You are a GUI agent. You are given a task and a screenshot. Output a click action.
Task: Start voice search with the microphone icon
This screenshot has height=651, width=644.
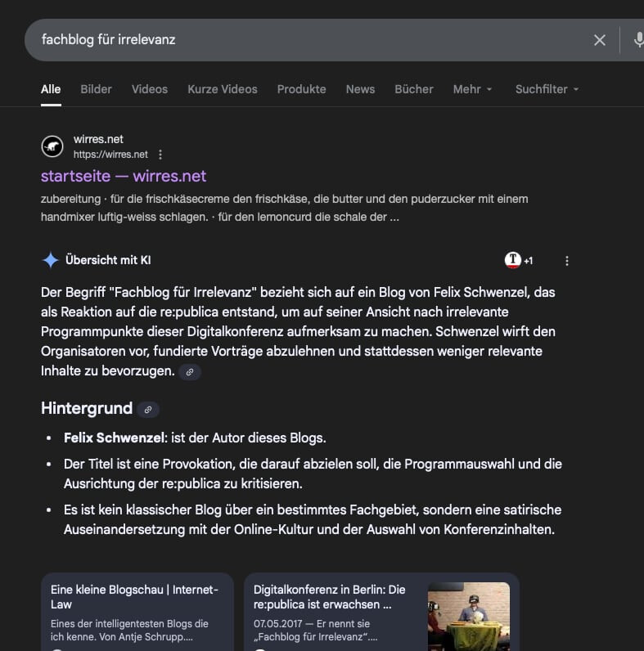pos(637,40)
